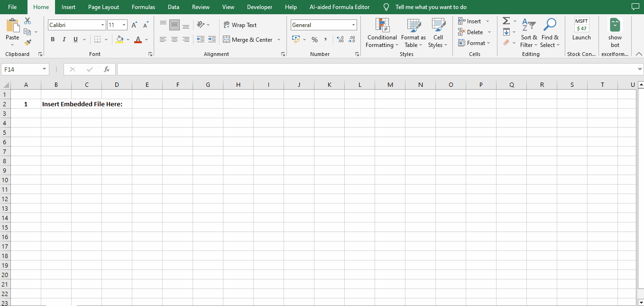Apply Percent Style from the Number group
The height and width of the screenshot is (306, 644).
[x=314, y=39]
